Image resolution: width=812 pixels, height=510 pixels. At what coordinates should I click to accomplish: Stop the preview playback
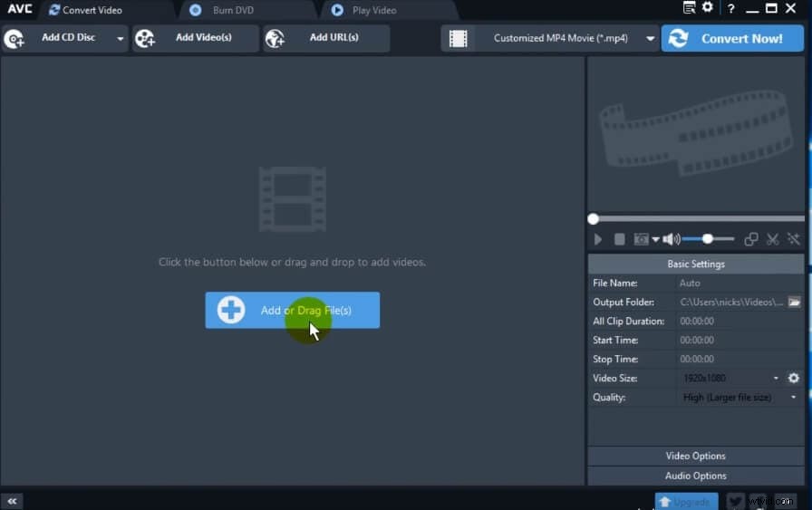[x=619, y=239]
